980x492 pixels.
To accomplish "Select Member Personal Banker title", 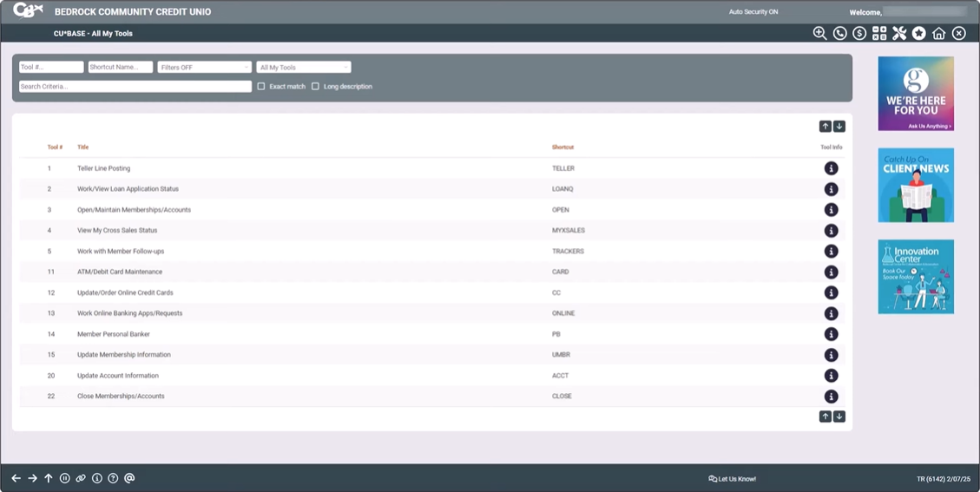I will 114,334.
